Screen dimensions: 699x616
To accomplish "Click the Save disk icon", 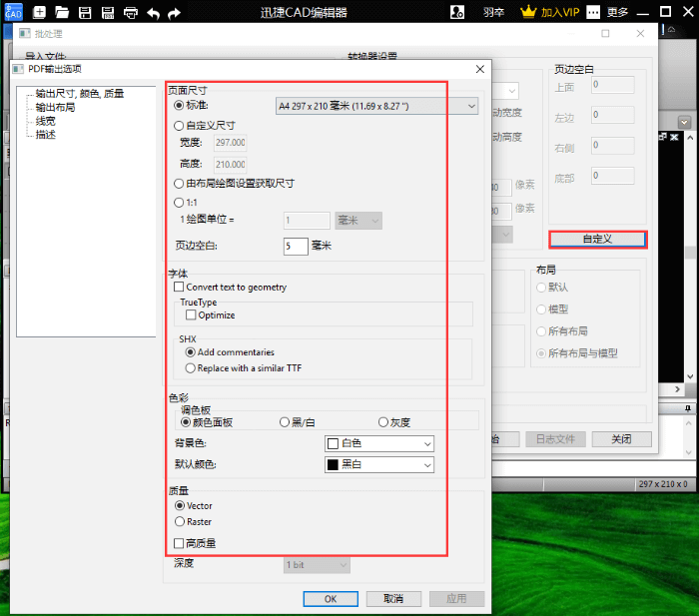I will [x=85, y=13].
